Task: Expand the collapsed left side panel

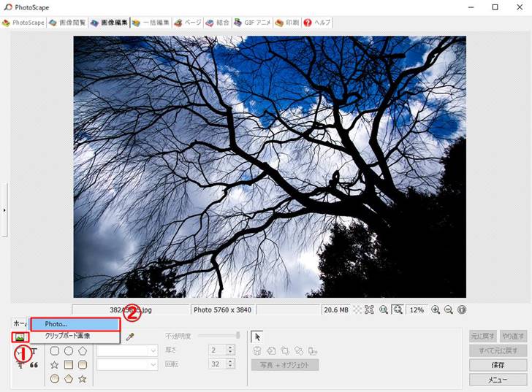Action: [x=4, y=210]
